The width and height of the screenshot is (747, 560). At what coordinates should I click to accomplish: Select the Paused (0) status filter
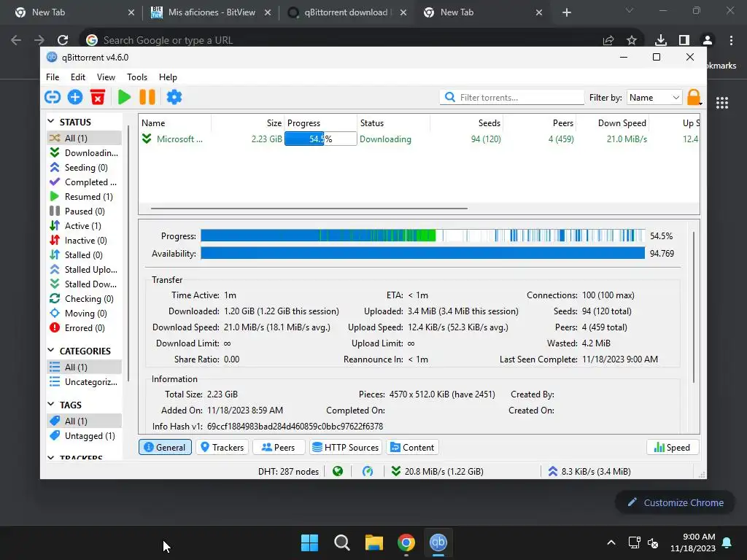click(85, 211)
